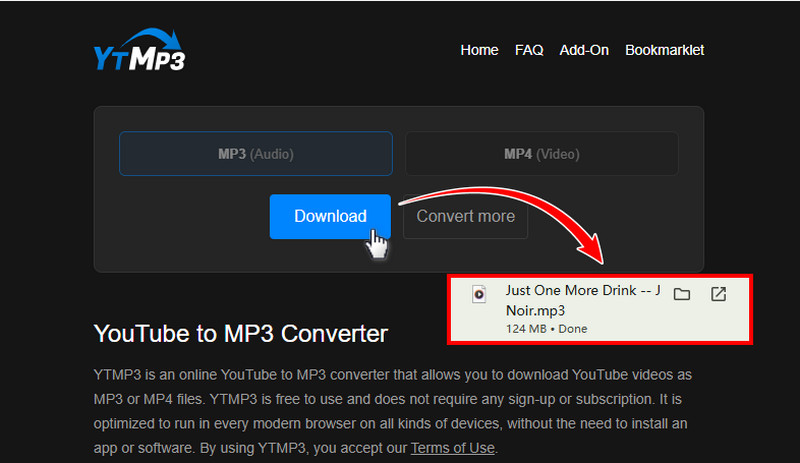Open downloaded file with external icon
Screen dimensions: 800x463
point(718,294)
